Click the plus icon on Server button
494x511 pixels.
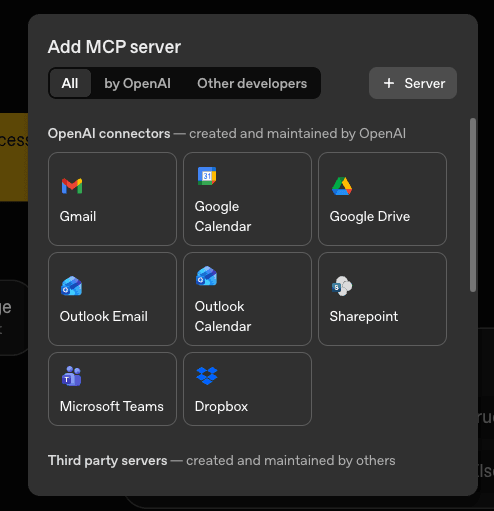pyautogui.click(x=389, y=83)
